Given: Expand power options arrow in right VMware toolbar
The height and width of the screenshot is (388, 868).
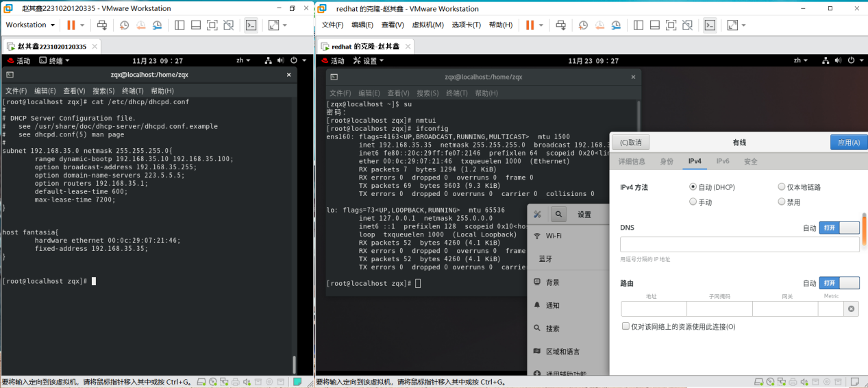Looking at the screenshot, I should tap(541, 25).
